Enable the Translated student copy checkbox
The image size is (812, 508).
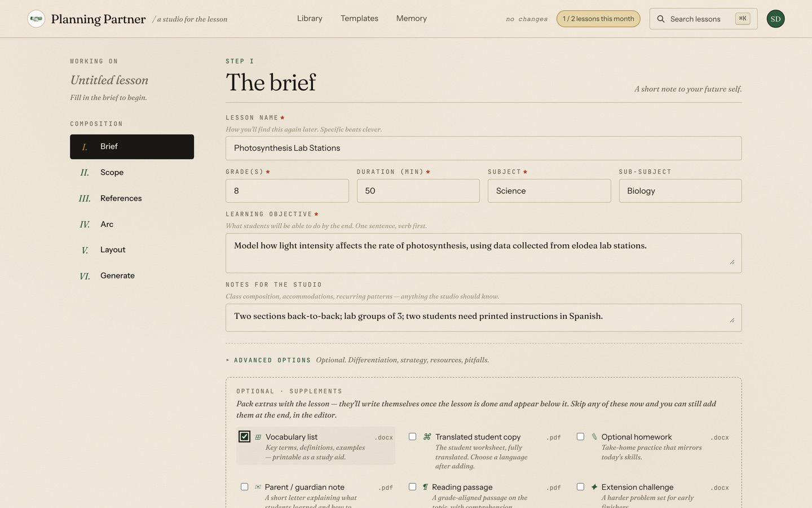412,436
